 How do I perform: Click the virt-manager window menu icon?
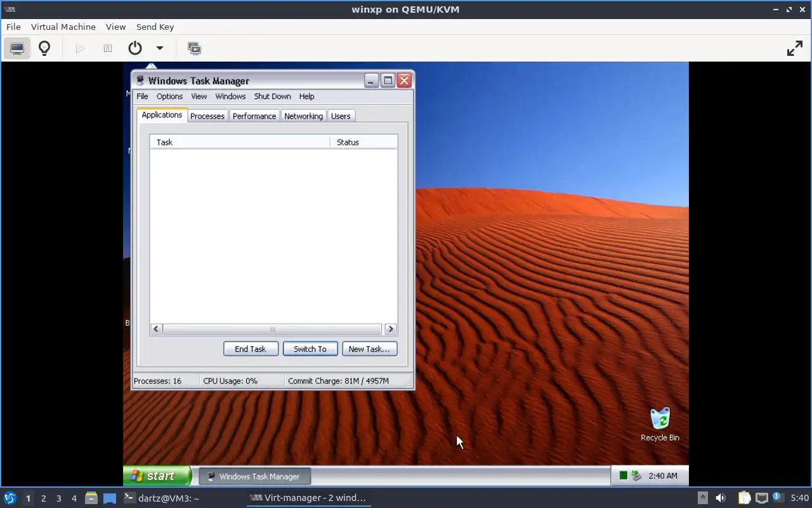point(10,10)
